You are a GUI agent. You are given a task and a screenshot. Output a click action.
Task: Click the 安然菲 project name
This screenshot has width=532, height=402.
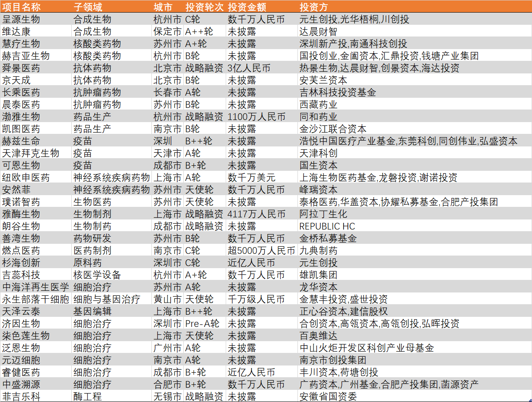[16, 190]
